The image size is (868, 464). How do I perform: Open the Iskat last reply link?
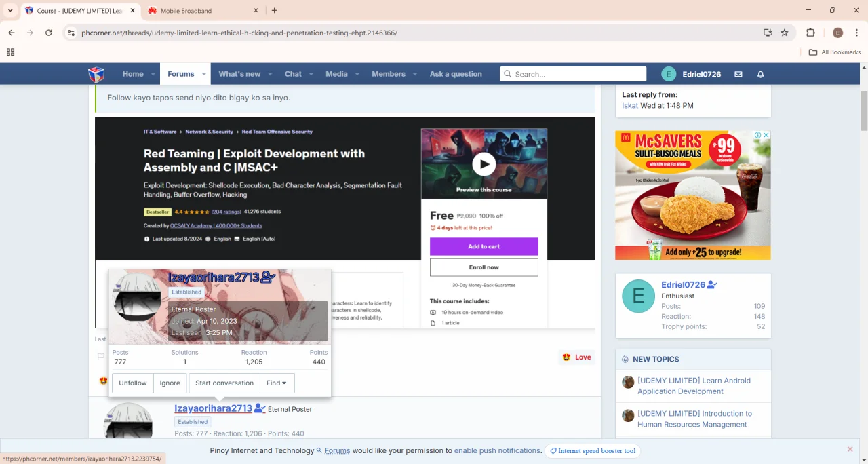tap(629, 105)
